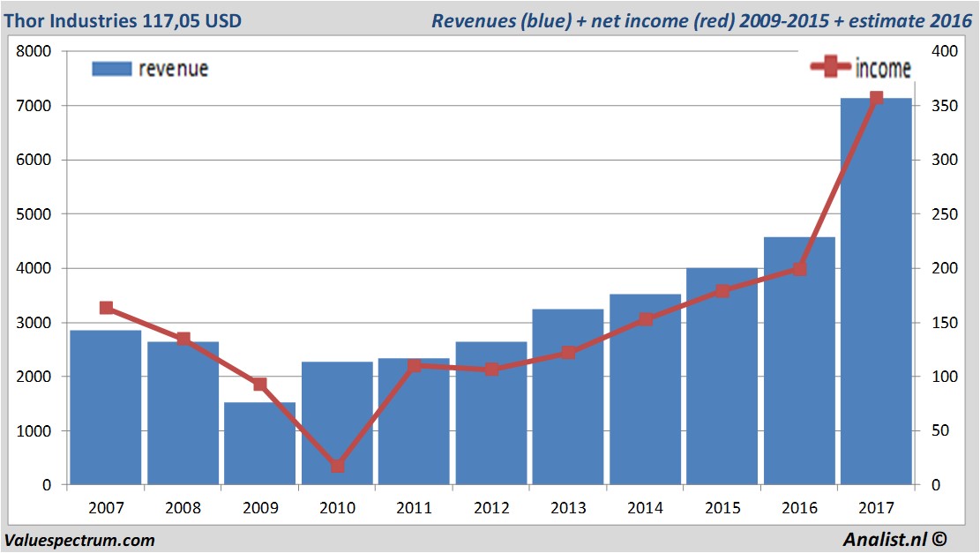
Task: Select the 2013 revenue bar
Action: 568,397
